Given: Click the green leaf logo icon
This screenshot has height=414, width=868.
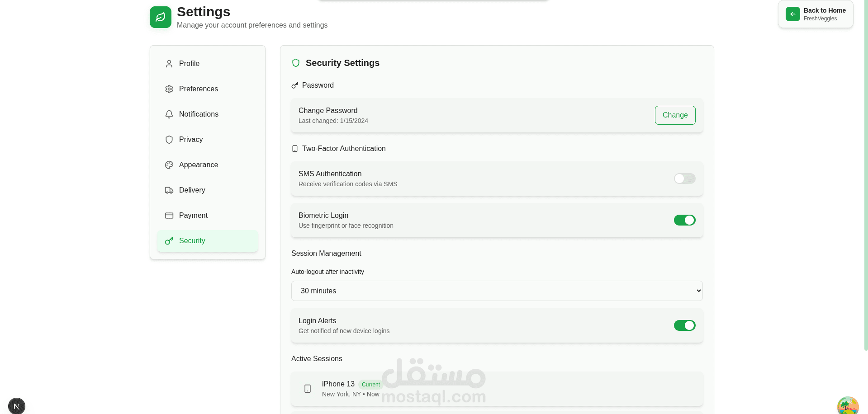Looking at the screenshot, I should click(161, 17).
